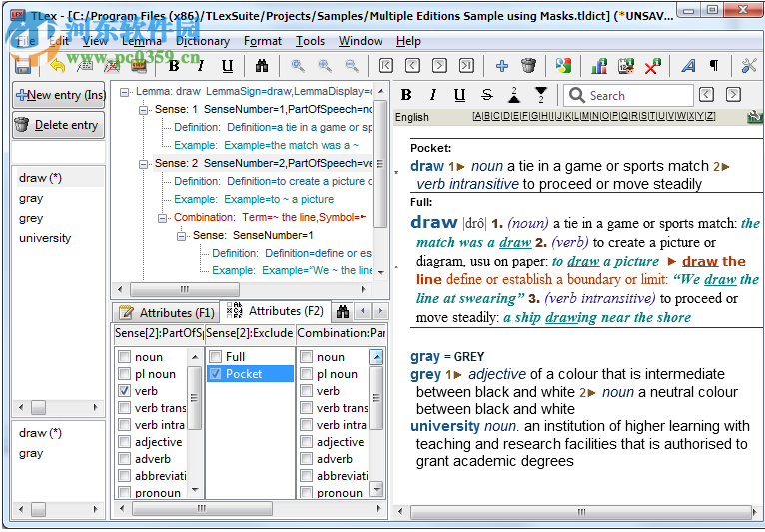Viewport: 765px width, 532px height.
Task: Click the bar chart statistics icon
Action: tap(598, 66)
